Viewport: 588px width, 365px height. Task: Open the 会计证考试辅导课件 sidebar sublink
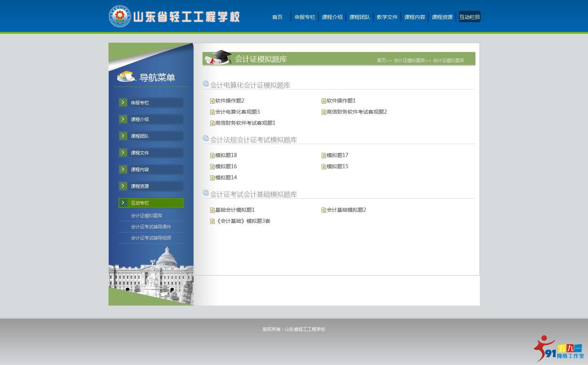(x=151, y=227)
